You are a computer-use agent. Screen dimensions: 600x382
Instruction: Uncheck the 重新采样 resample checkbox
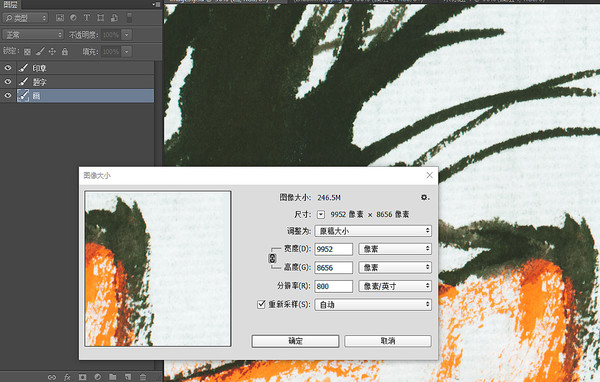[261, 304]
